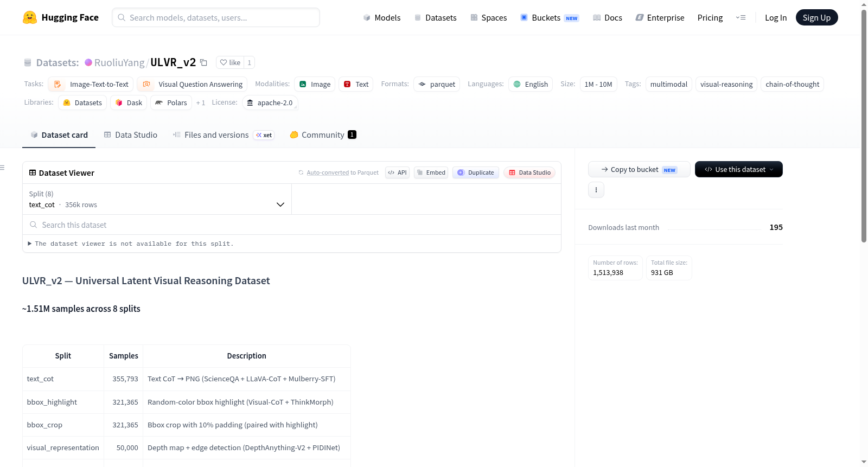Image resolution: width=868 pixels, height=467 pixels.
Task: Click the like count number
Action: pos(250,62)
